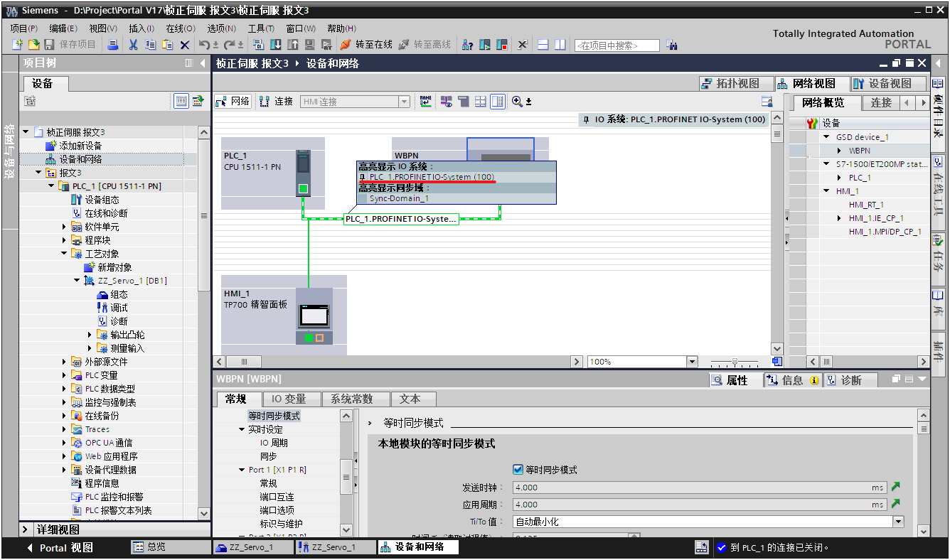Click the Network button in network toolbar
This screenshot has height=560, width=950.
[233, 102]
